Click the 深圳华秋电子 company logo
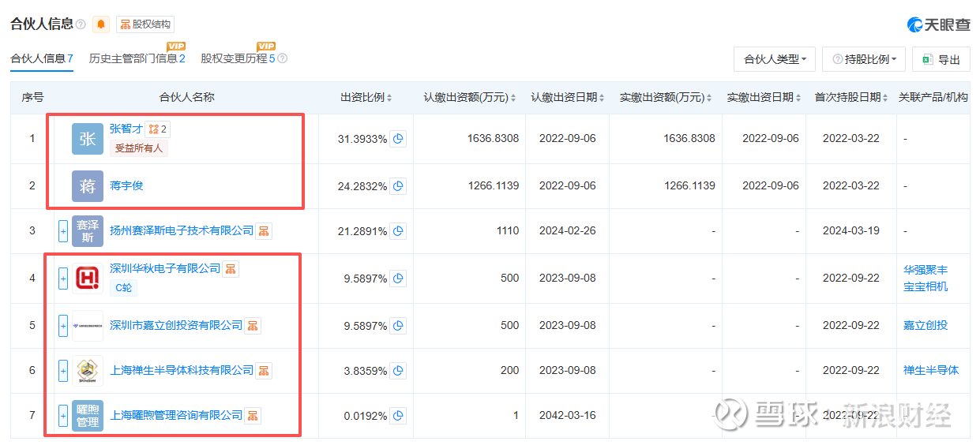The height and width of the screenshot is (445, 980). coord(88,278)
